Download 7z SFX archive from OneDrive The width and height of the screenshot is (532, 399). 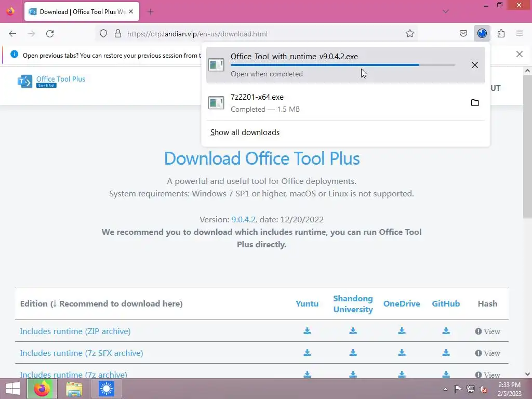tap(402, 353)
